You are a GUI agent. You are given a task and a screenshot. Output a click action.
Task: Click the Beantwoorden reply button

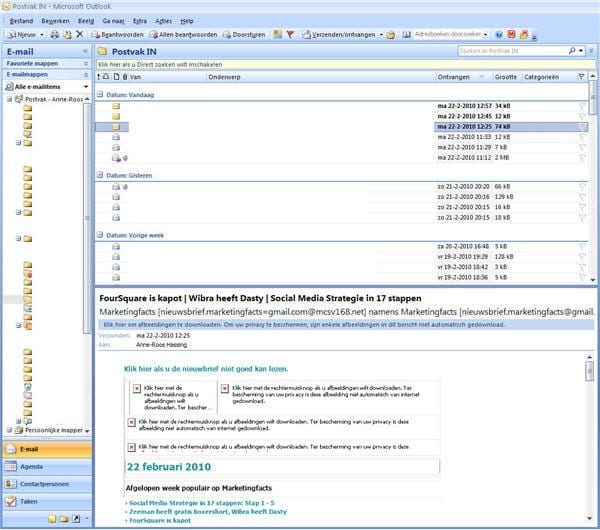coord(117,34)
